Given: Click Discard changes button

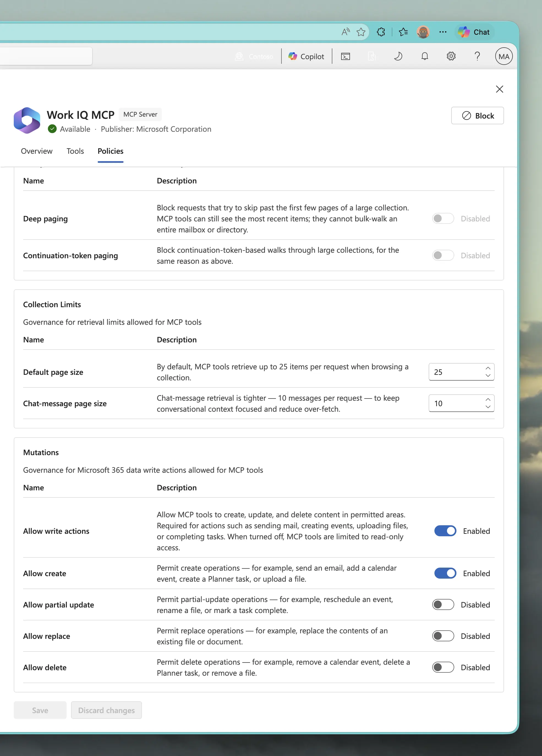Looking at the screenshot, I should (x=106, y=710).
